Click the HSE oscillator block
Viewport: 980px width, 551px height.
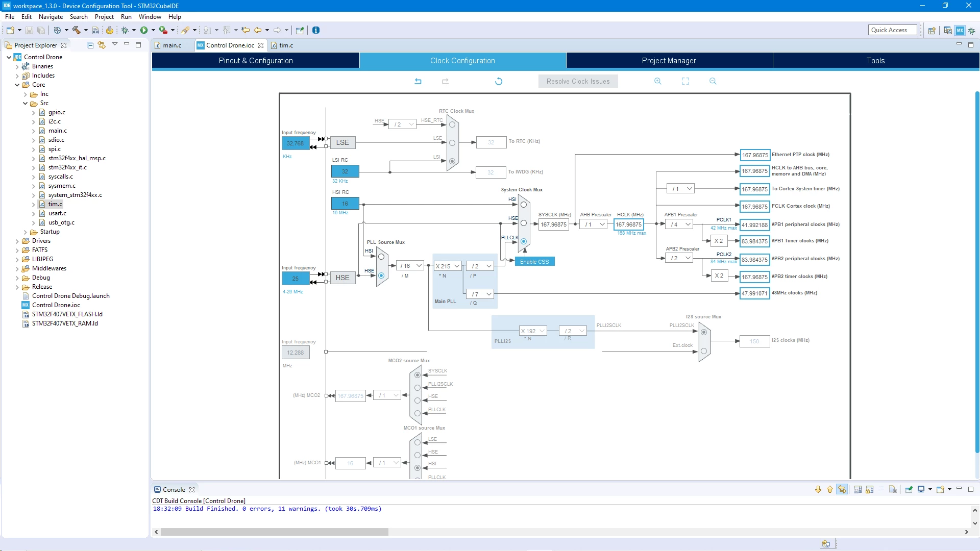point(342,278)
